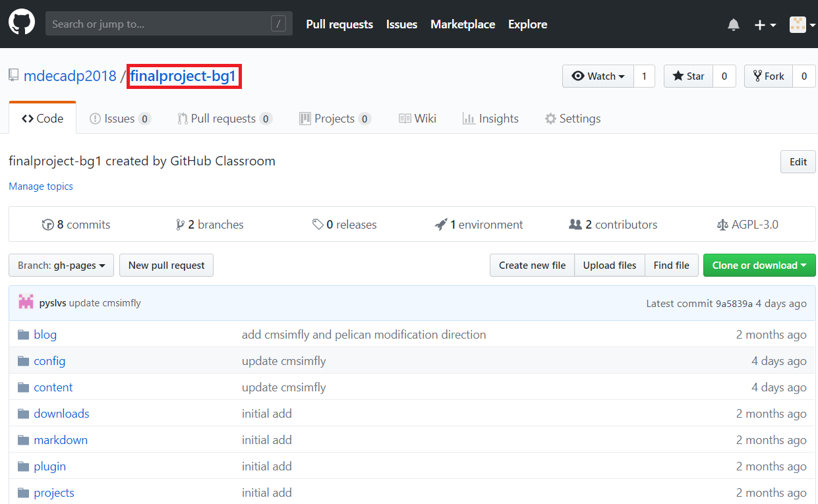Open the pyslvs author link
This screenshot has height=504, width=818.
(x=53, y=303)
